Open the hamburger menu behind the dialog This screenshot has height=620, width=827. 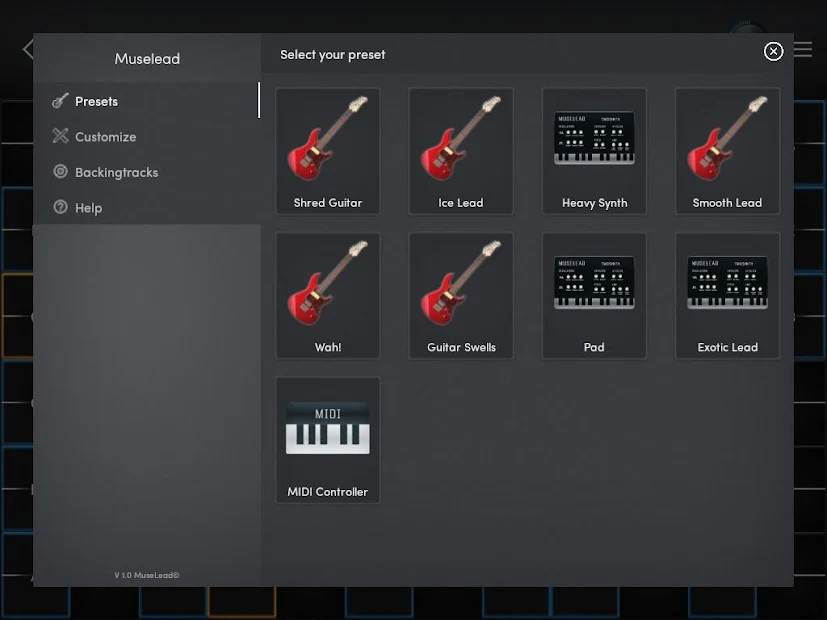(x=804, y=49)
